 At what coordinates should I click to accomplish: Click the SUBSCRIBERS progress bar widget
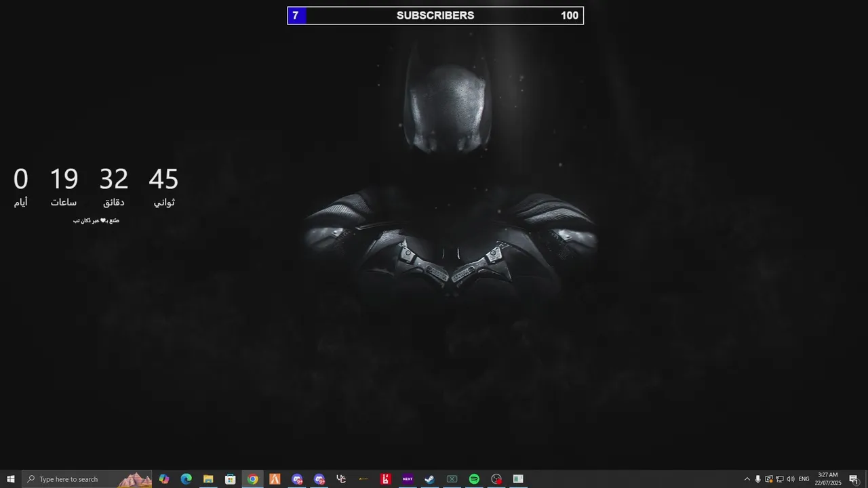[435, 16]
